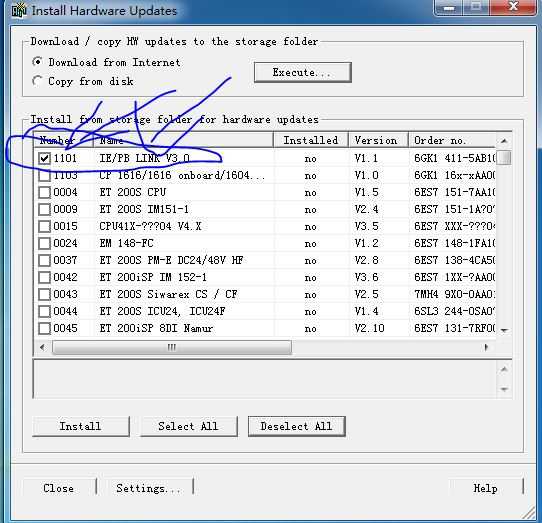Click version cell 'V3.6'
Viewport: 542px width, 523px height.
point(366,277)
